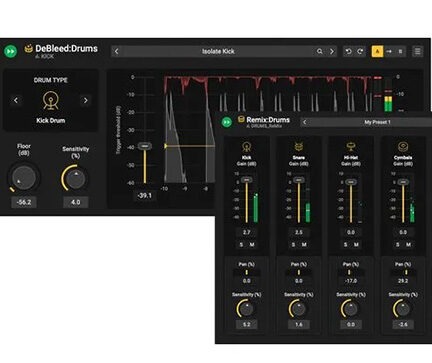Go to previous preset in Remix:Drums
Screen dimensions: 432x363
[304, 122]
